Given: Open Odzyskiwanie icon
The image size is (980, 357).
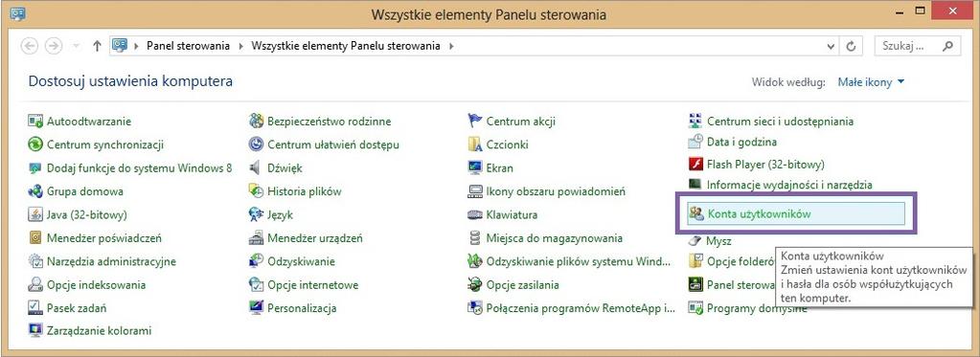Looking at the screenshot, I should [256, 261].
